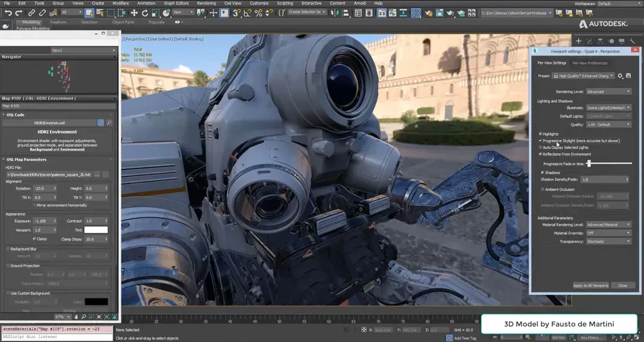
Task: Click the Select by Name icon
Action: tap(100, 13)
